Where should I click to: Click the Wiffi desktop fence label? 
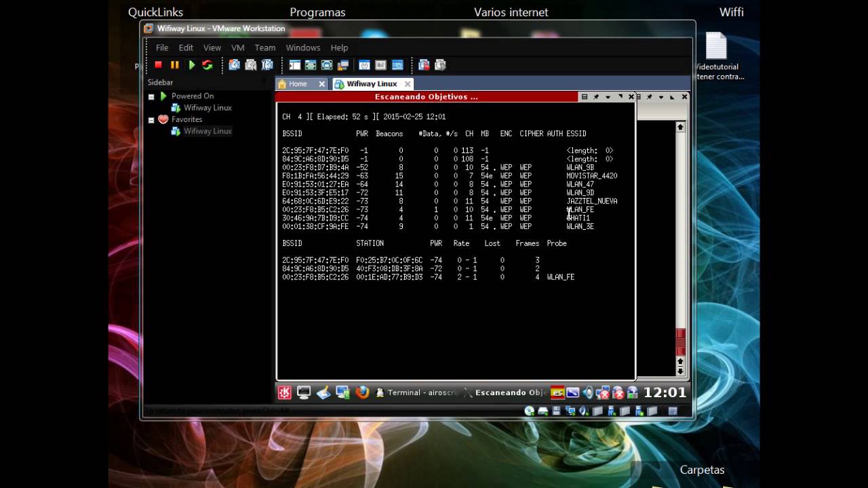(x=732, y=12)
